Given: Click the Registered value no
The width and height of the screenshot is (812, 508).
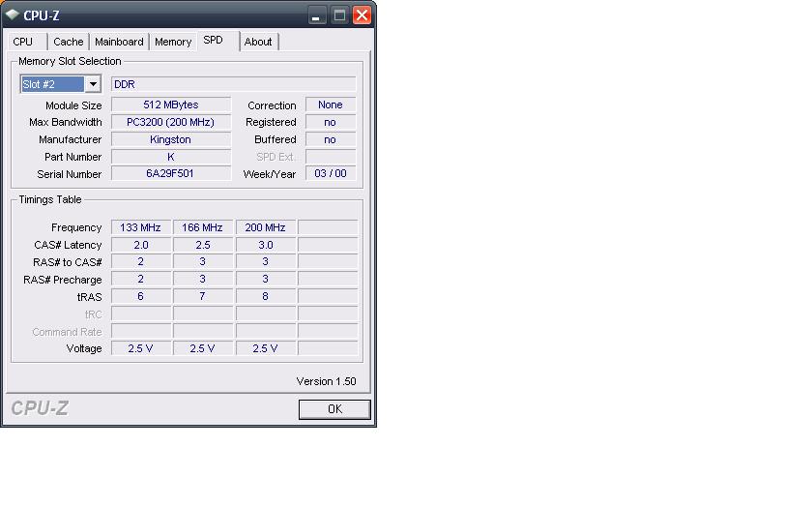Looking at the screenshot, I should coord(331,122).
